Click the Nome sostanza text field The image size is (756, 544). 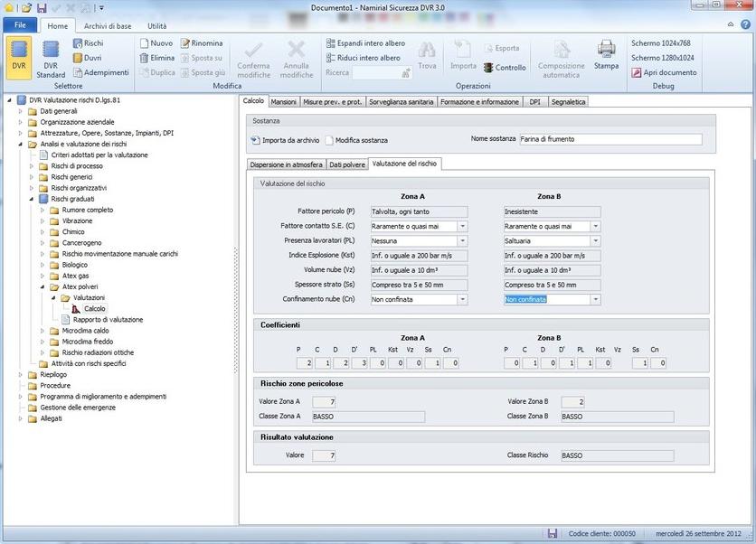tap(610, 139)
